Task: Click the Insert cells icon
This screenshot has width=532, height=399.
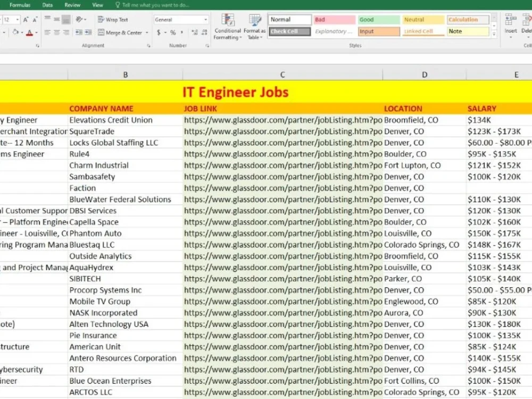Action: click(510, 20)
